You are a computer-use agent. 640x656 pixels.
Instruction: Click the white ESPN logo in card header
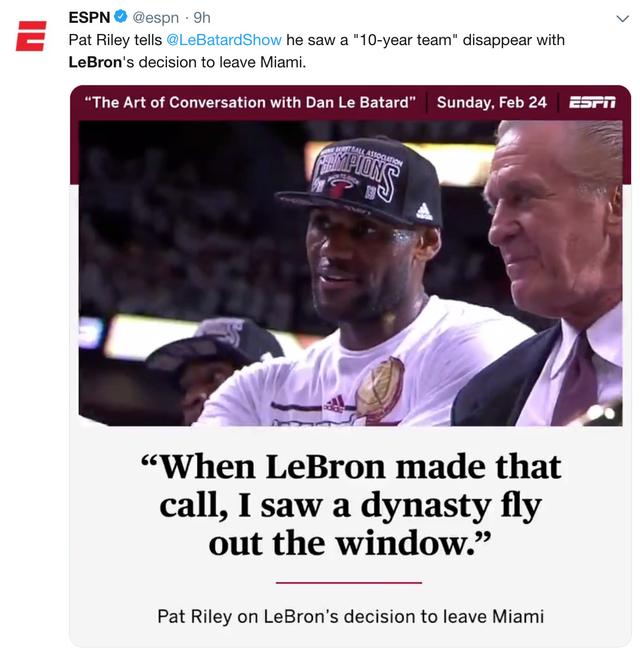592,102
